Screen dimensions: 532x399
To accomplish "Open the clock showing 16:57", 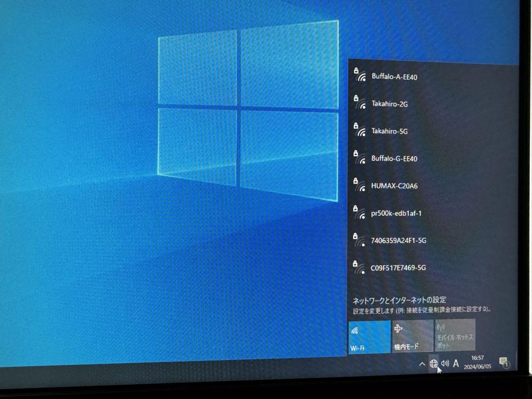I will click(x=477, y=362).
